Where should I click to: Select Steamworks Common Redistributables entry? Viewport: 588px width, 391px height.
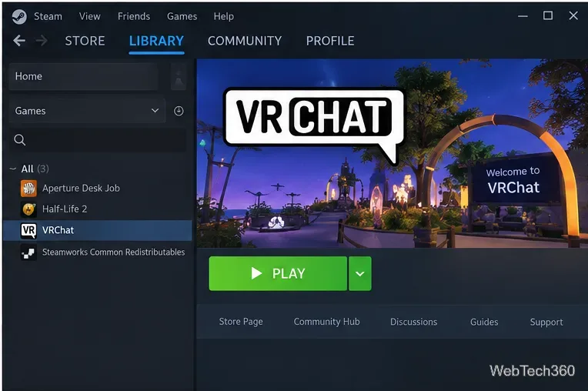[x=98, y=252]
